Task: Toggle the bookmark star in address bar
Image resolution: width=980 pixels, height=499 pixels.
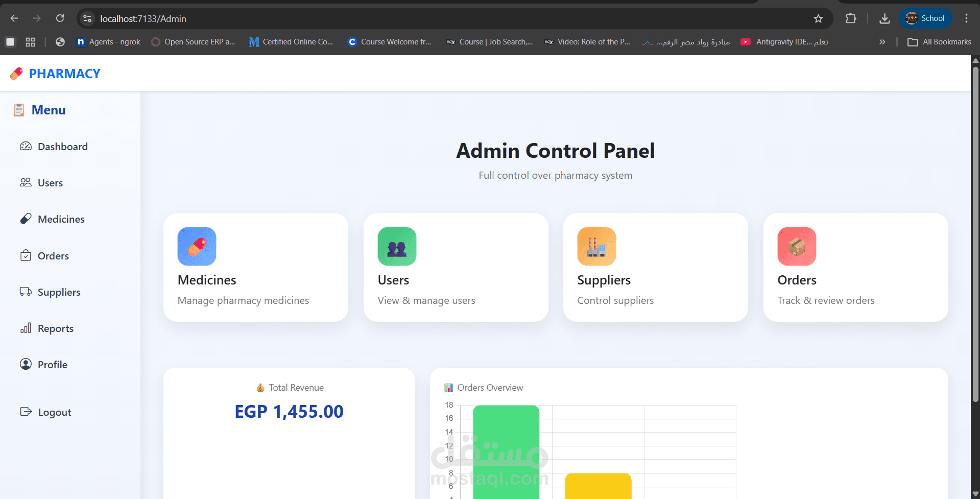Action: point(818,18)
